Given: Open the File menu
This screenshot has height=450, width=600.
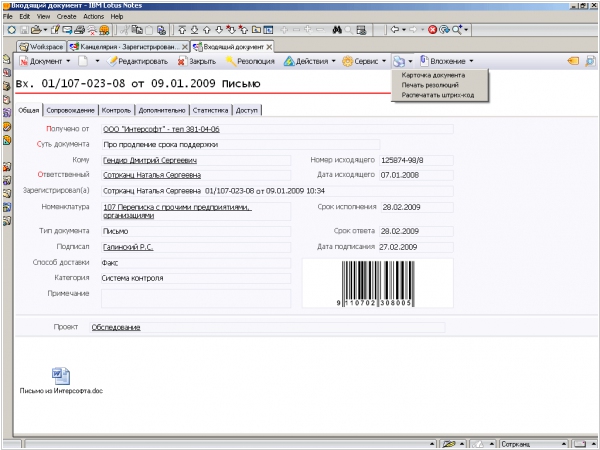Looking at the screenshot, I should [x=8, y=16].
